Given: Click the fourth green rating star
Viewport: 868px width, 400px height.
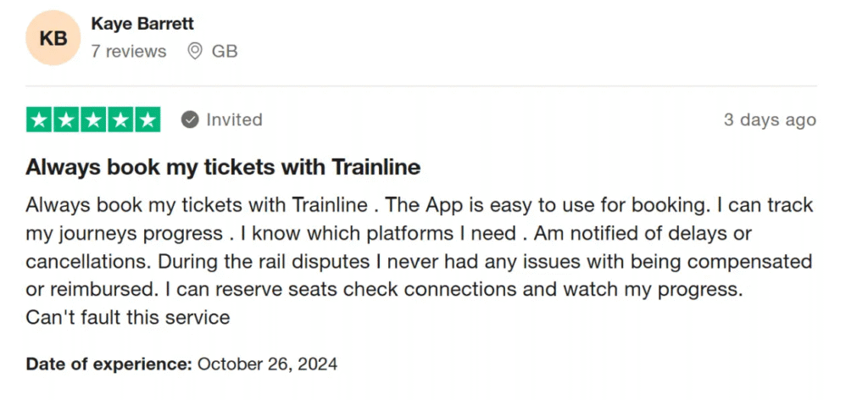Looking at the screenshot, I should [120, 119].
